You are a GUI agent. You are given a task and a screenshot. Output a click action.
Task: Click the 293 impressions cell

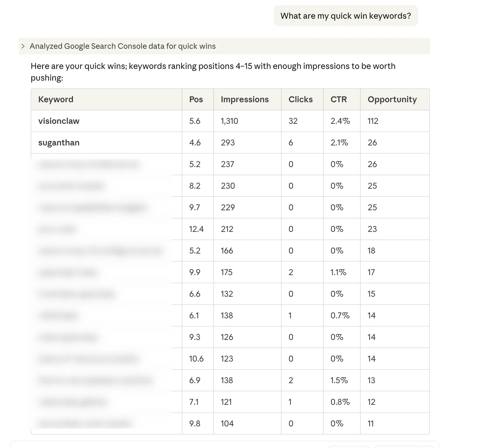[x=228, y=143]
